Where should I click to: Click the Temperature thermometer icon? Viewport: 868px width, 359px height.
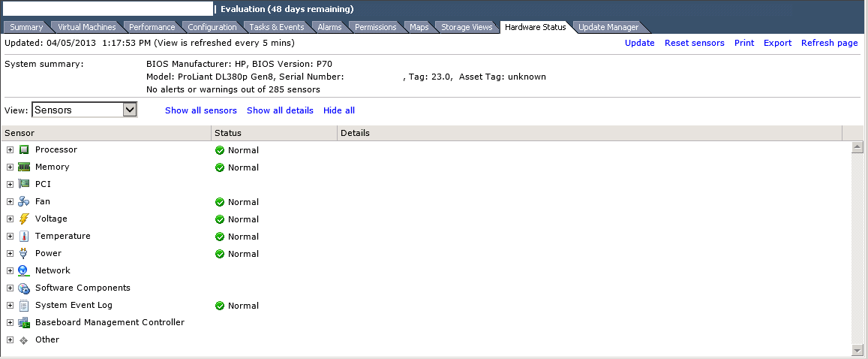(x=24, y=237)
